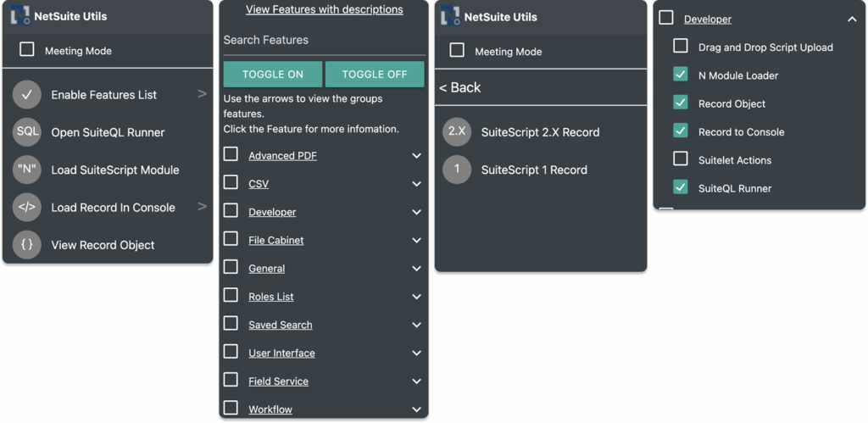The image size is (868, 423).
Task: Click the Field Service feature link
Action: pos(278,381)
